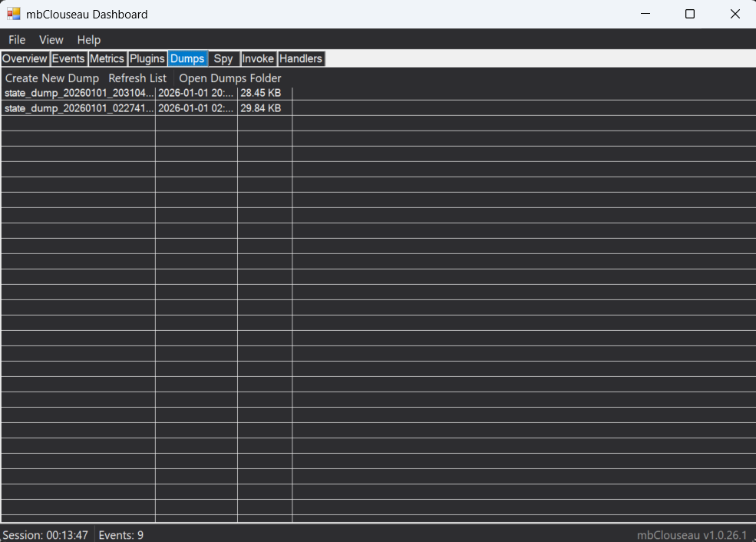Open the Spy tab
This screenshot has width=756, height=542.
[x=223, y=58]
